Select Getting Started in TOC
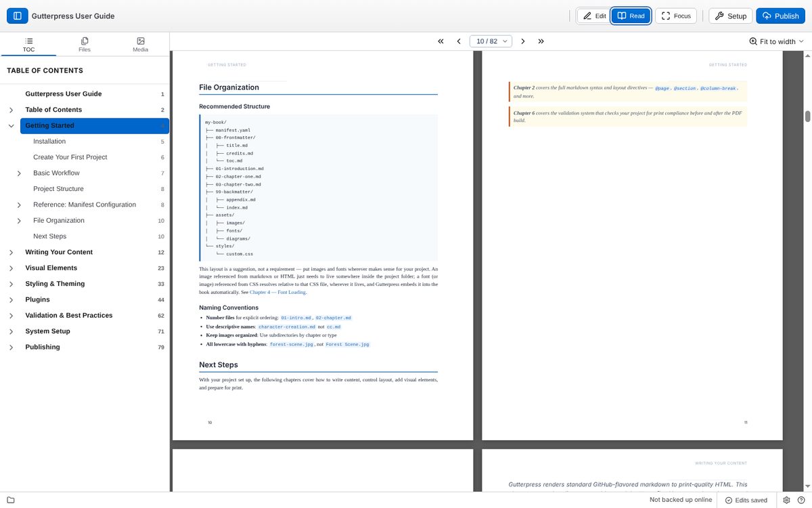Viewport: 812px width, 508px height. tap(95, 125)
